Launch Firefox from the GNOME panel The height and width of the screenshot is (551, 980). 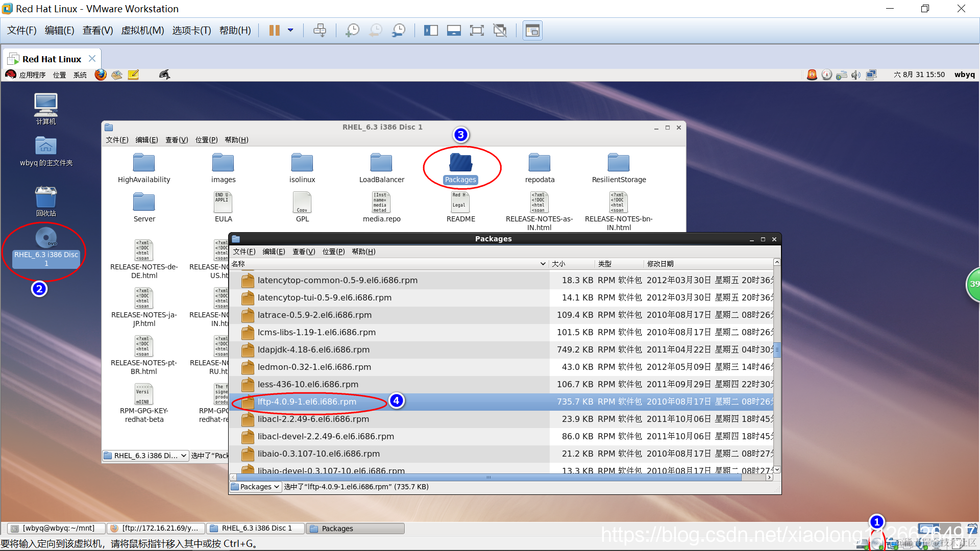click(101, 75)
